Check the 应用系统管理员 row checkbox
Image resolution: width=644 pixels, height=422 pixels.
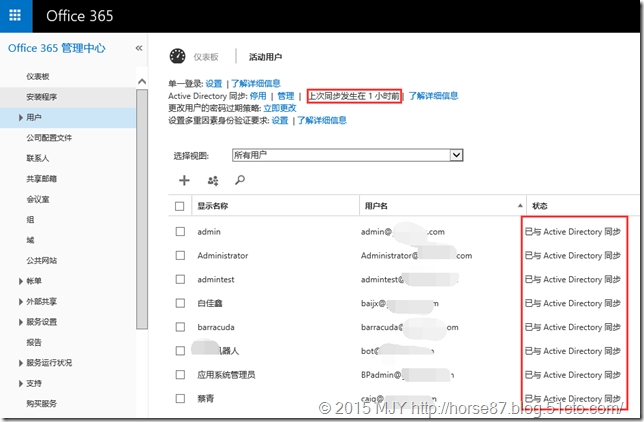click(180, 375)
